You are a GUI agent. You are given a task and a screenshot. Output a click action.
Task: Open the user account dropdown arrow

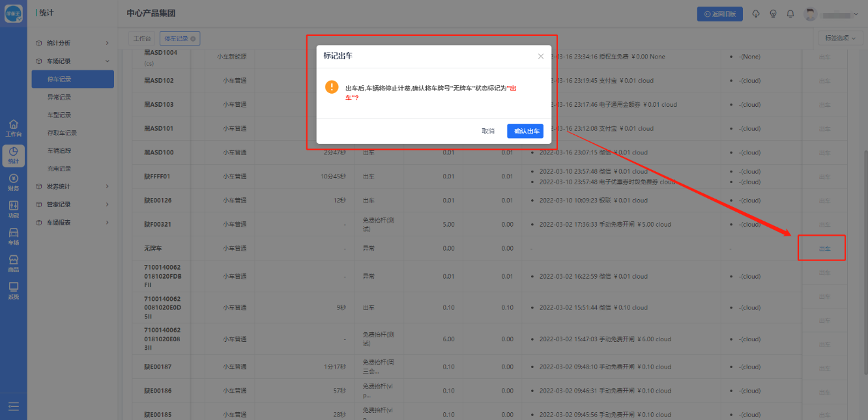[858, 14]
